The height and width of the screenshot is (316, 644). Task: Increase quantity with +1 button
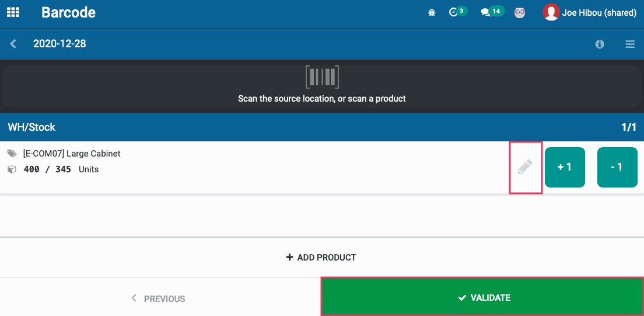coord(565,167)
